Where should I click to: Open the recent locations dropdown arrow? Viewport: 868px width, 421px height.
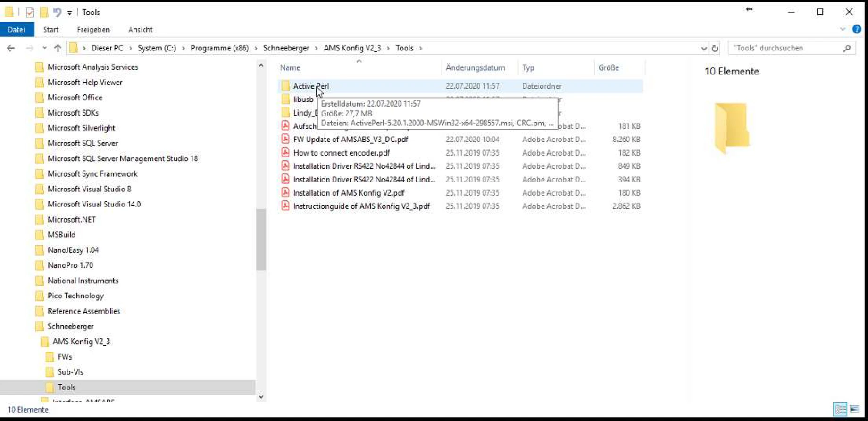(44, 48)
